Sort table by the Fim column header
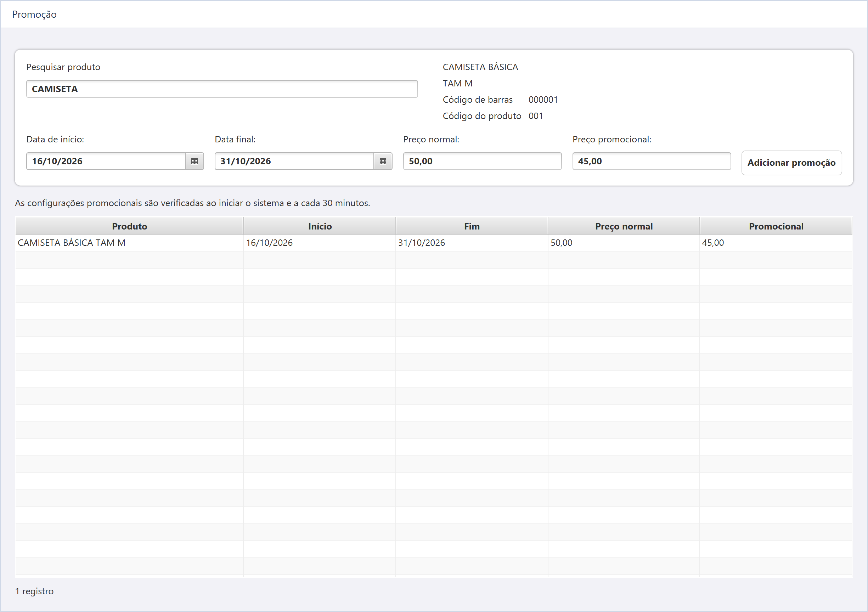868x612 pixels. 472,226
